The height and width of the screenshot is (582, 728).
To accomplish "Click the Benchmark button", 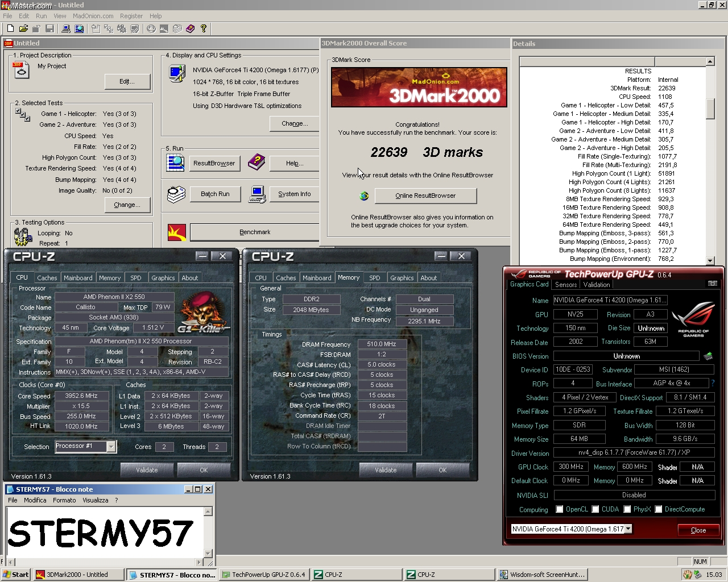I will pyautogui.click(x=254, y=232).
